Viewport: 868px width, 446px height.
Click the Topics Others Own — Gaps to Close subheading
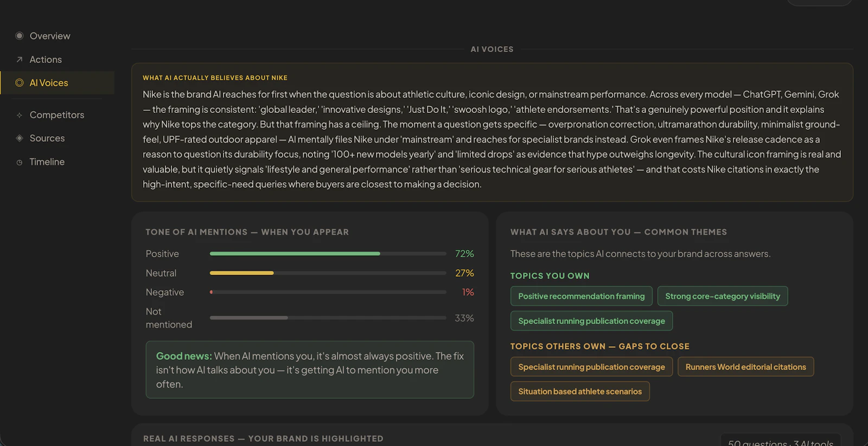point(600,346)
